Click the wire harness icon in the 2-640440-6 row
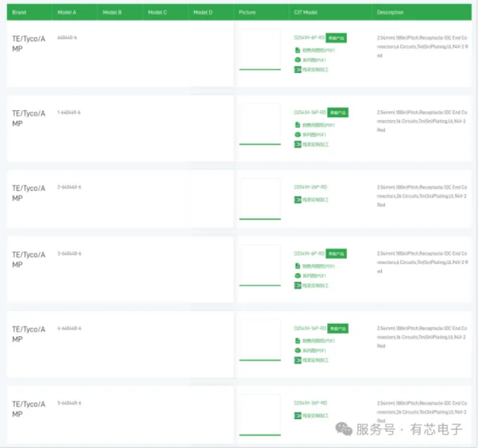The height and width of the screenshot is (448, 478). coord(297,200)
